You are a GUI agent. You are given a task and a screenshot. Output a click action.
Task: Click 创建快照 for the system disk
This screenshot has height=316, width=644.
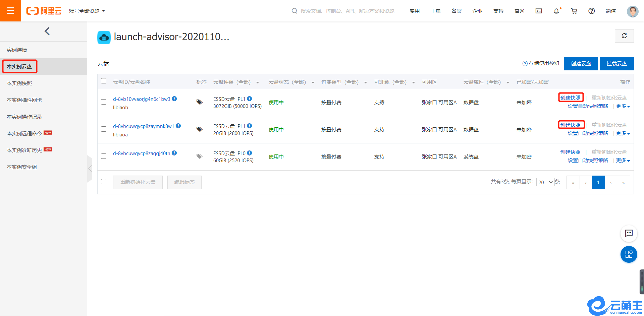coord(570,152)
